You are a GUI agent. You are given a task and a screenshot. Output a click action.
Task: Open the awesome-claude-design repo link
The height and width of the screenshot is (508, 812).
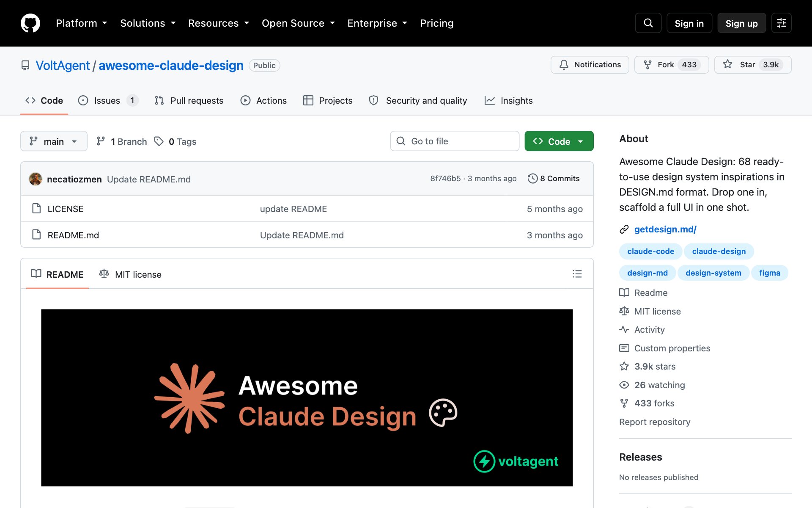(171, 65)
